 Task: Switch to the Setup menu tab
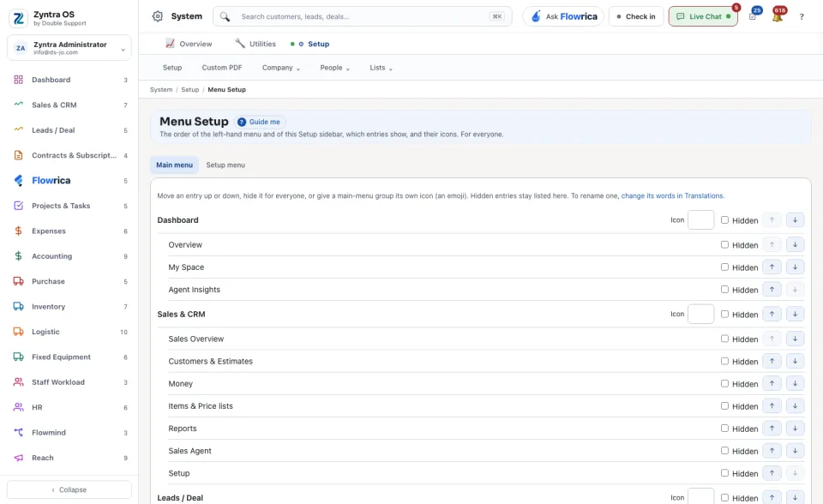pyautogui.click(x=225, y=165)
